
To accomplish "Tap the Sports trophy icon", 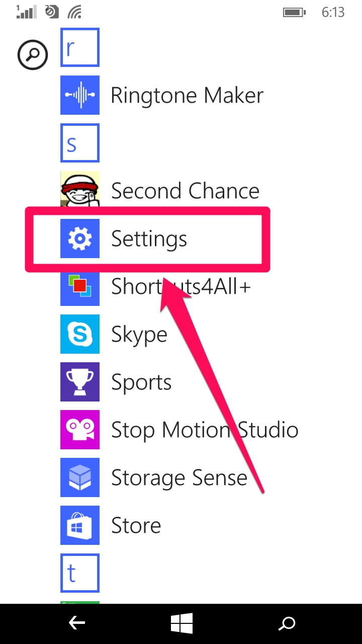I will (x=80, y=382).
